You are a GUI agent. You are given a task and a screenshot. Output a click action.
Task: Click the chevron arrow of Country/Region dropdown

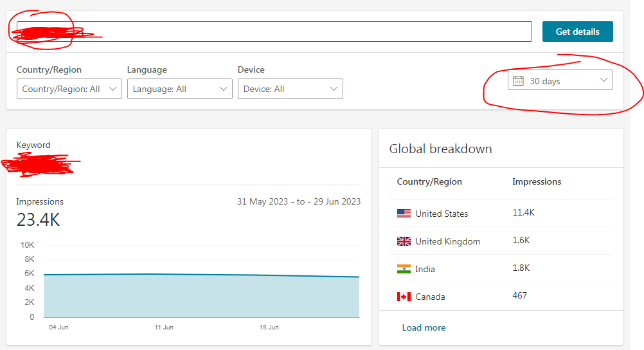(x=112, y=89)
